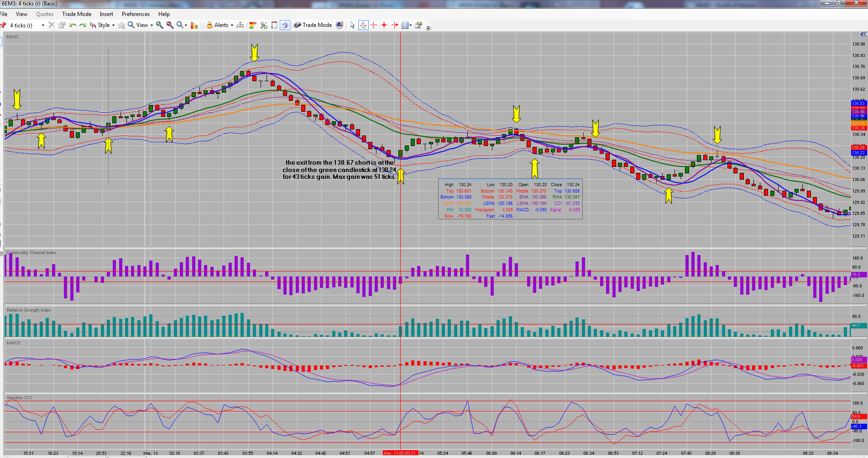The image size is (868, 458).
Task: Open the zoom magnifier dropdown arrow
Action: pyautogui.click(x=186, y=26)
